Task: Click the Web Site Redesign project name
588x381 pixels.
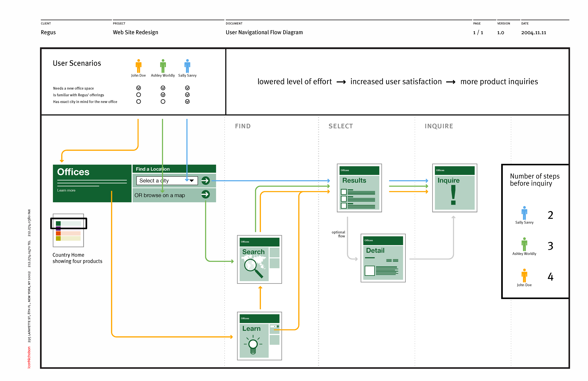Action: (135, 32)
